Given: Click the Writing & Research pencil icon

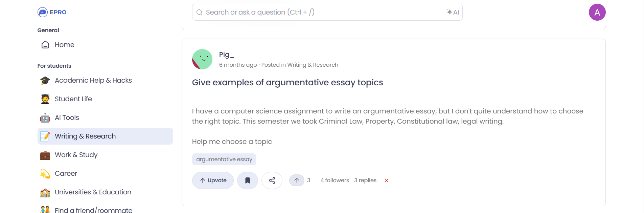Looking at the screenshot, I should 45,136.
